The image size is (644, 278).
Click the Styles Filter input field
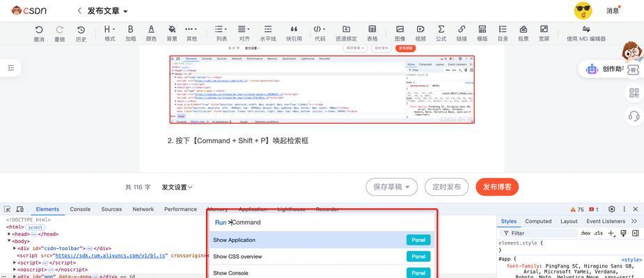pyautogui.click(x=538, y=233)
